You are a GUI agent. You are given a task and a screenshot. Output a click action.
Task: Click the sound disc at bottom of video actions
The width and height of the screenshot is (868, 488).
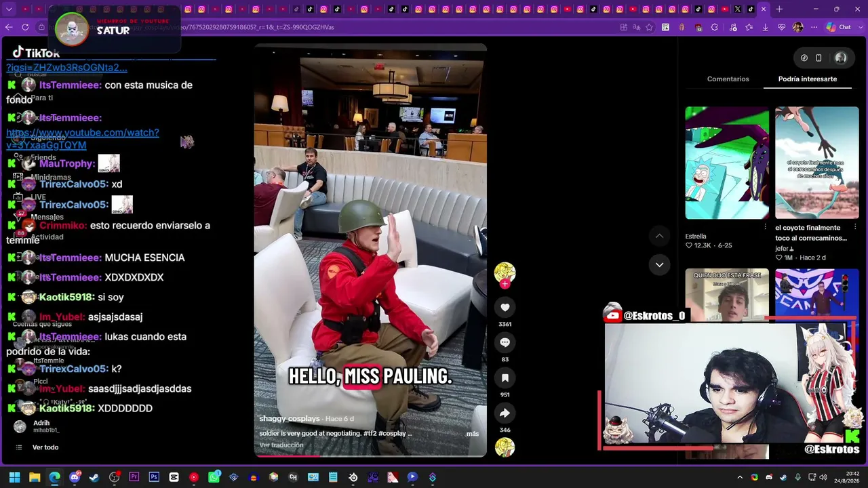(x=505, y=447)
